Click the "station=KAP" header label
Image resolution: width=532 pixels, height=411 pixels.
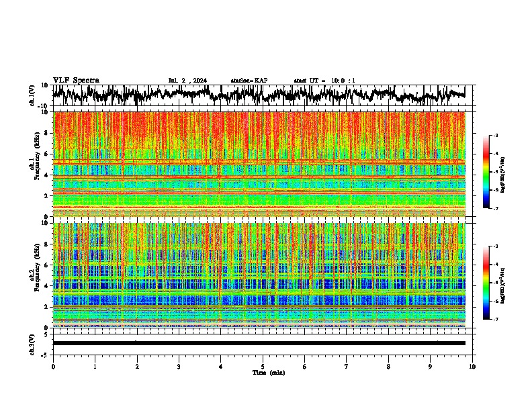coord(249,81)
